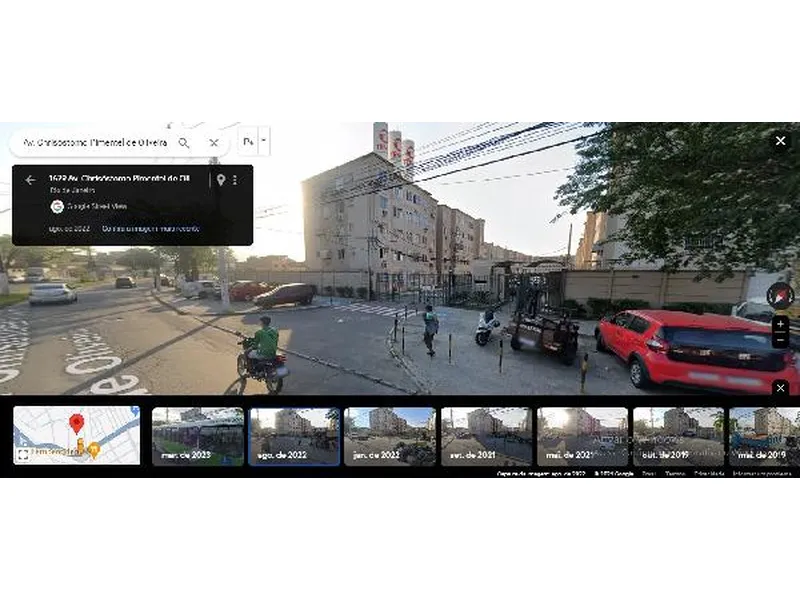
Task: Go back using the left arrow
Action: pos(30,180)
